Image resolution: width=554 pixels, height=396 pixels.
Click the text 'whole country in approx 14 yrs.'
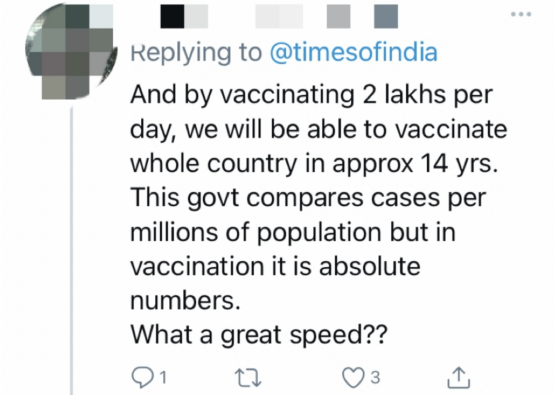[x=314, y=164]
